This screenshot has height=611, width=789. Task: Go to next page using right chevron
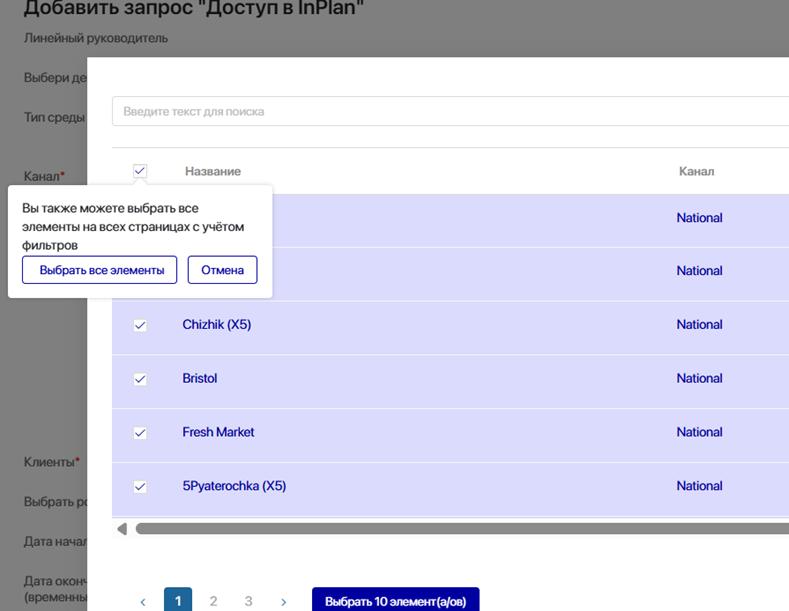[x=283, y=602]
